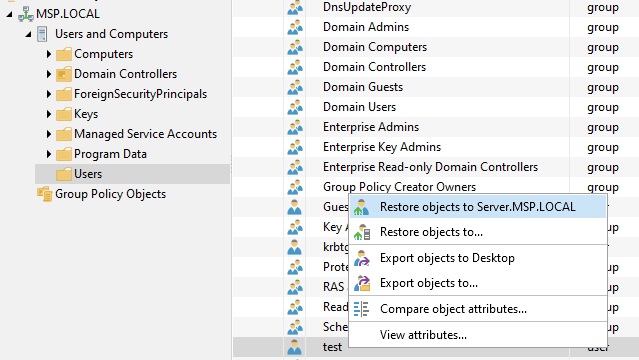Select the Users folder in tree
This screenshot has width=639, height=360.
coord(88,174)
